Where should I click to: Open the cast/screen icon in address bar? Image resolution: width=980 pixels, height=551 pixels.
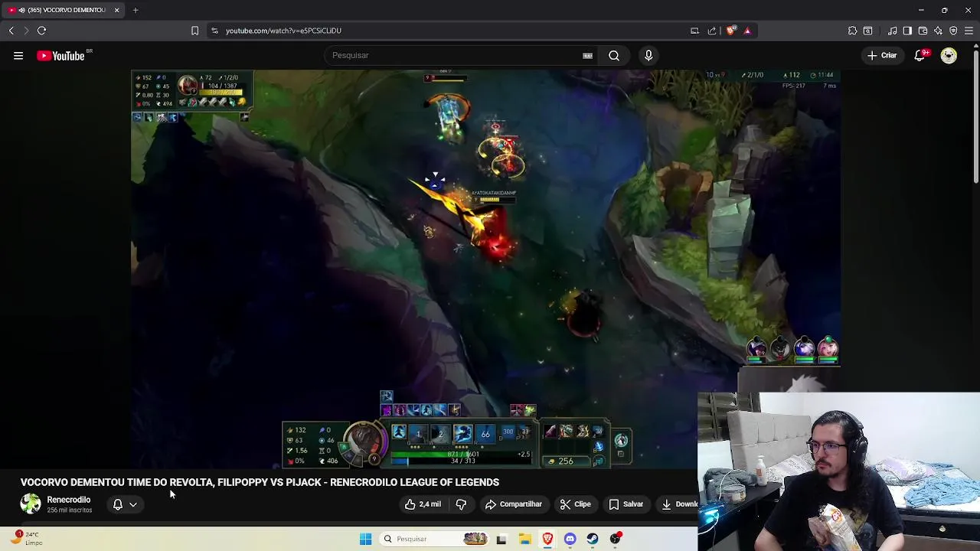pos(694,31)
